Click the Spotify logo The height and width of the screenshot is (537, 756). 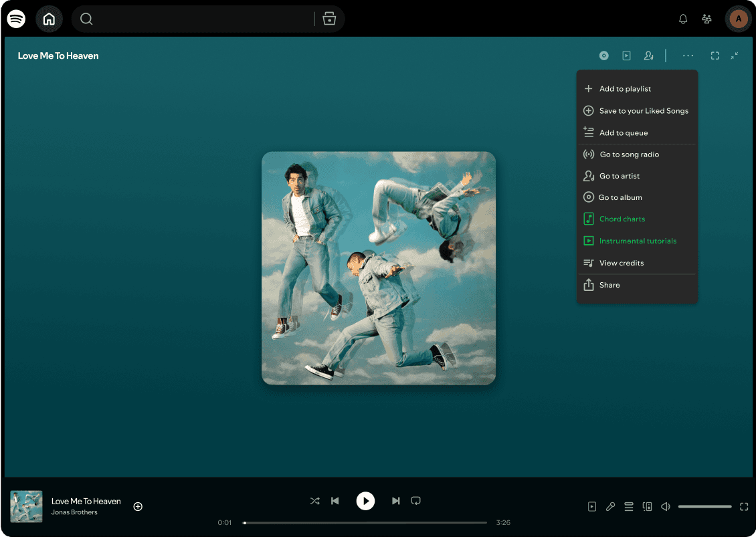16,19
